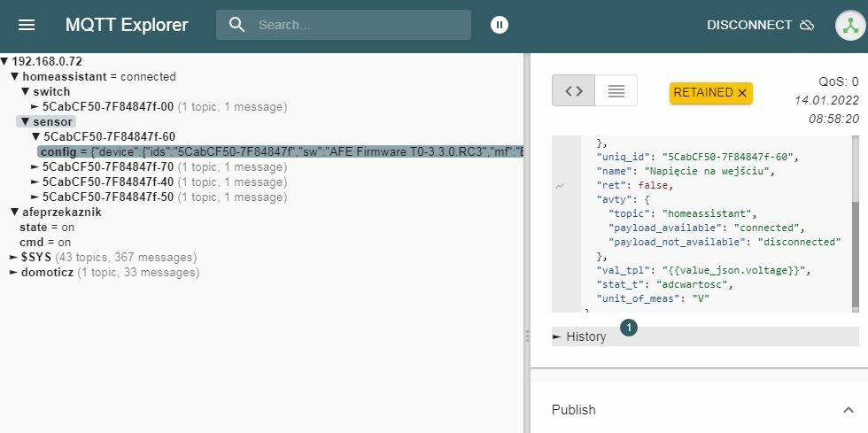Click the RETAINED label
The image size is (868, 433).
(703, 92)
